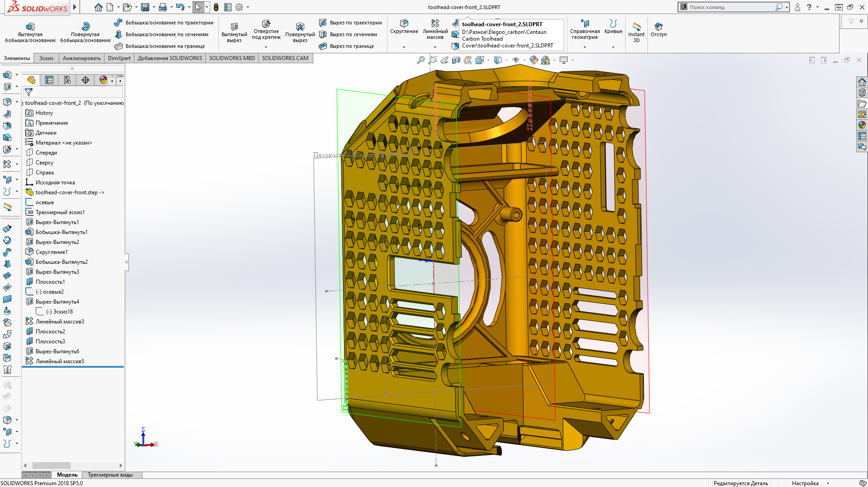Click the filter funnel icon in feature tree
Image resolution: width=868 pixels, height=487 pixels.
28,92
